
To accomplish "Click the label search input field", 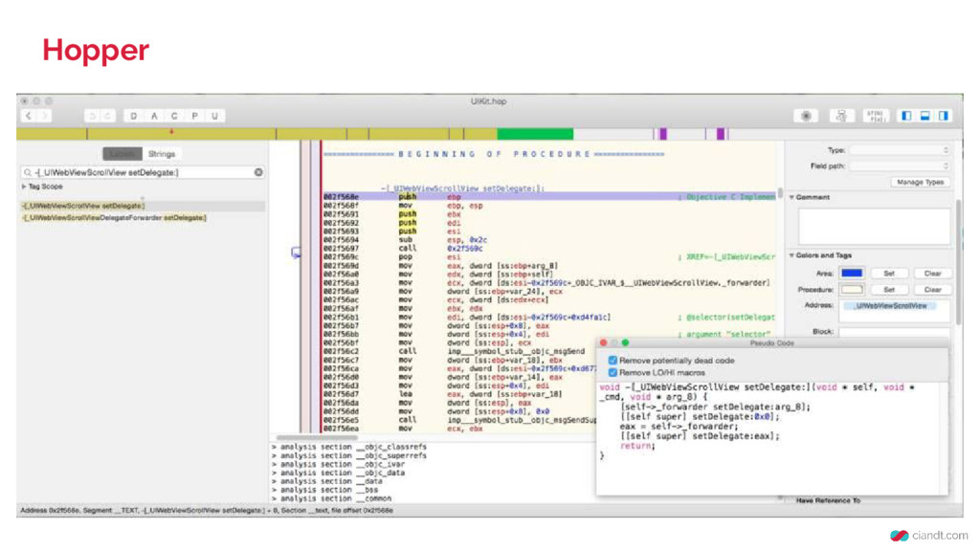I will pos(142,172).
